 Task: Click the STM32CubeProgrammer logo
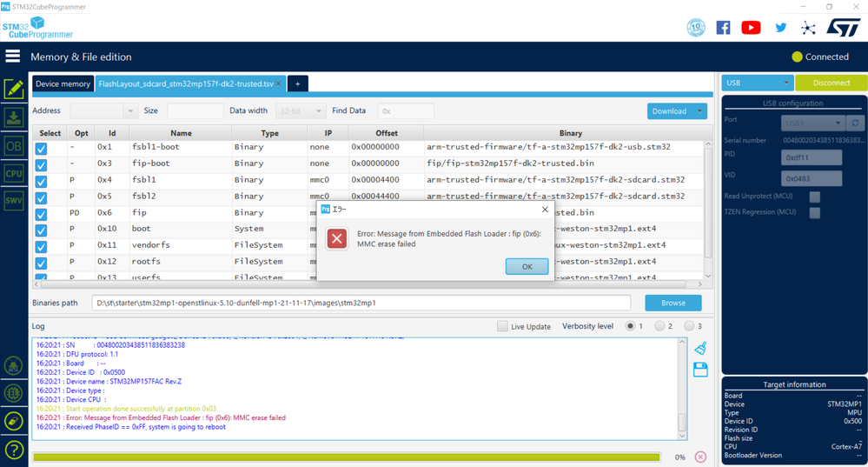point(37,28)
